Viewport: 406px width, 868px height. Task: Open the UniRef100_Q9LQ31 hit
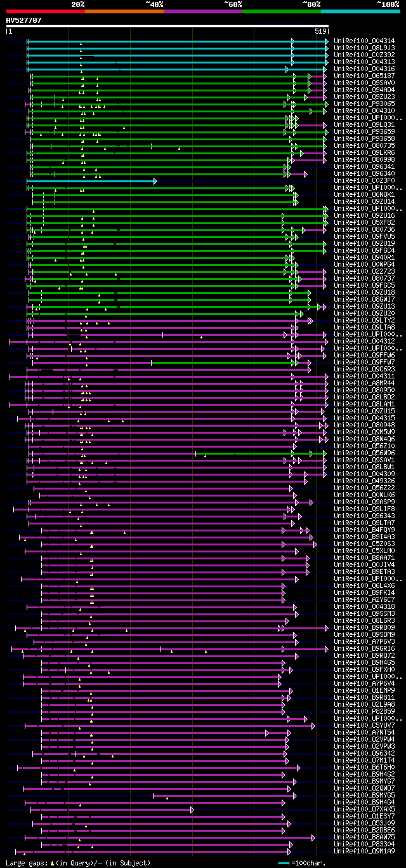tap(364, 124)
